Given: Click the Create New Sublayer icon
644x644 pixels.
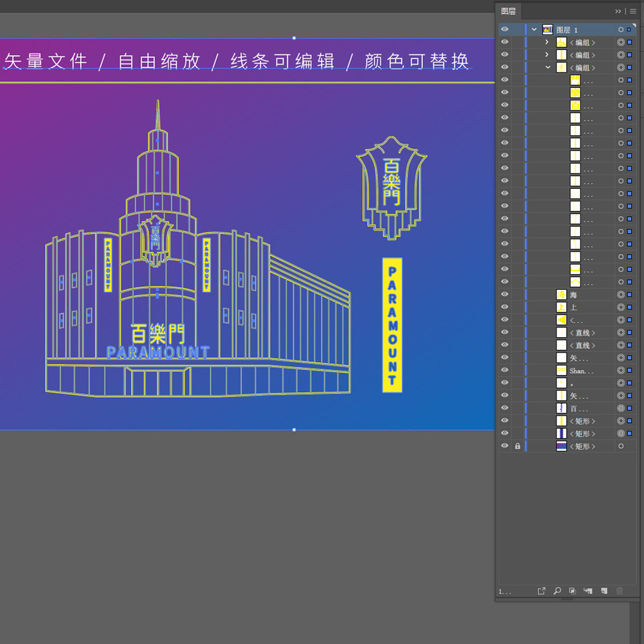Looking at the screenshot, I should [x=587, y=591].
